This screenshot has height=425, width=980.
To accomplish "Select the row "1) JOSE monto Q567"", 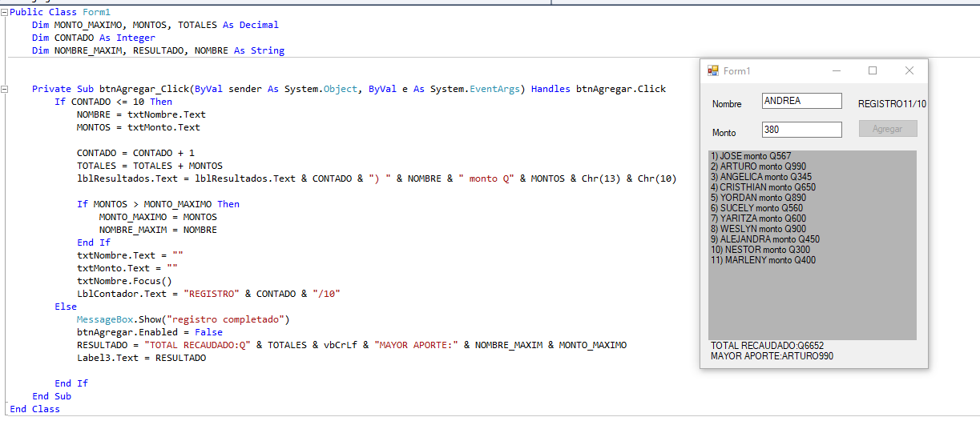I will click(751, 156).
